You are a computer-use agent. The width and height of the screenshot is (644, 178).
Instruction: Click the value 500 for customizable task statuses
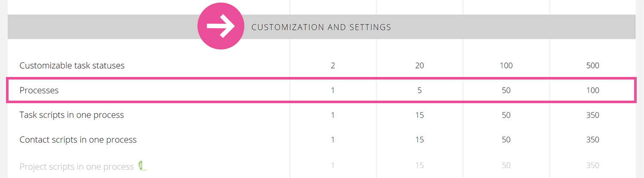[x=592, y=66]
